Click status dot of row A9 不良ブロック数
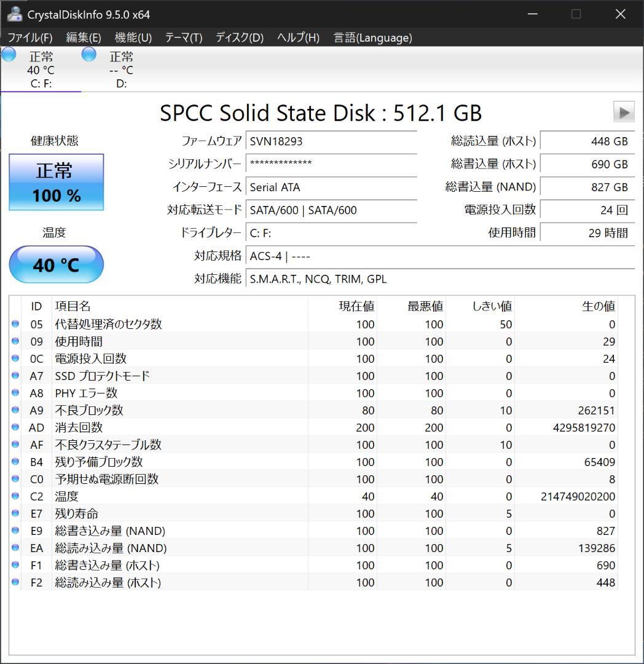 (15, 410)
